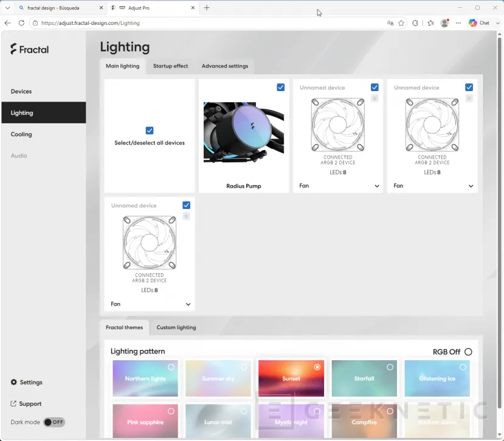Open Copilot Chat button
Viewport: 504px width, 441px height.
479,23
